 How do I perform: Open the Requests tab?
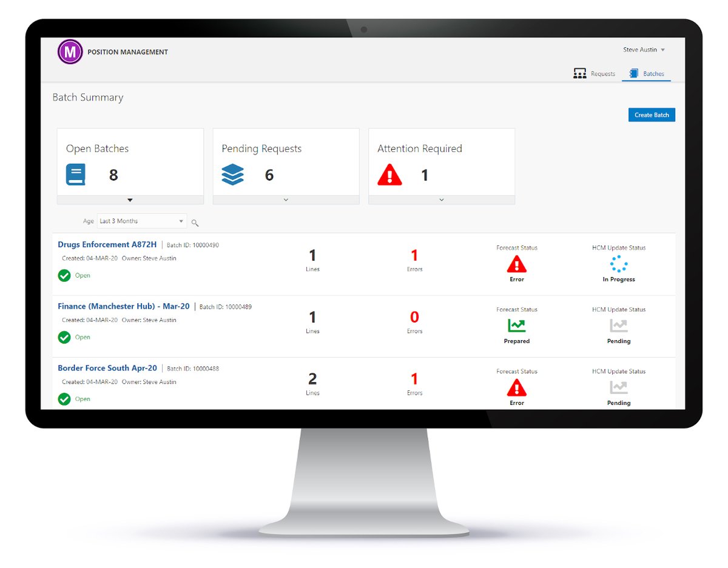tap(594, 73)
